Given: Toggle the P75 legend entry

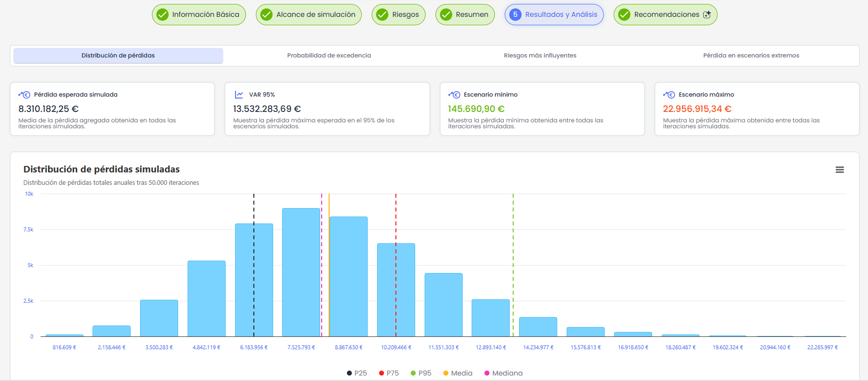Looking at the screenshot, I should (389, 373).
